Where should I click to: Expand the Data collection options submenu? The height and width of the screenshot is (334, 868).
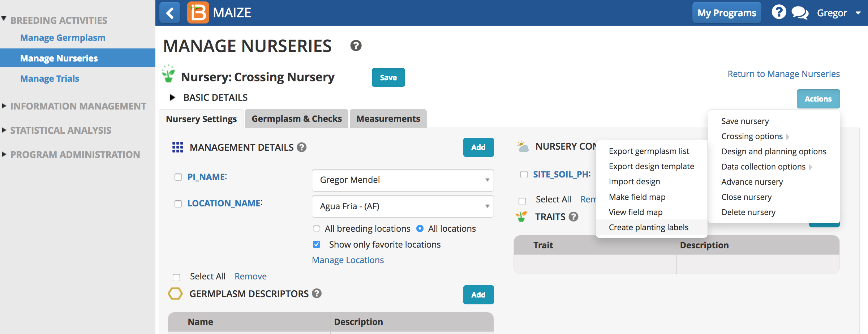[766, 167]
